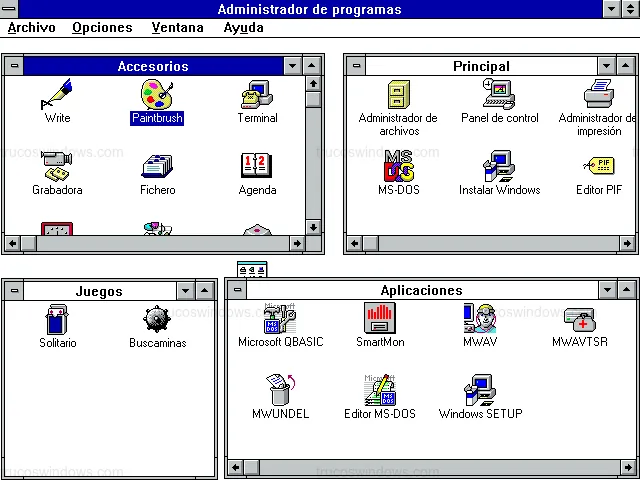Click the Principal horizontal scrollbar right arrow
640x480 pixels.
pos(629,243)
